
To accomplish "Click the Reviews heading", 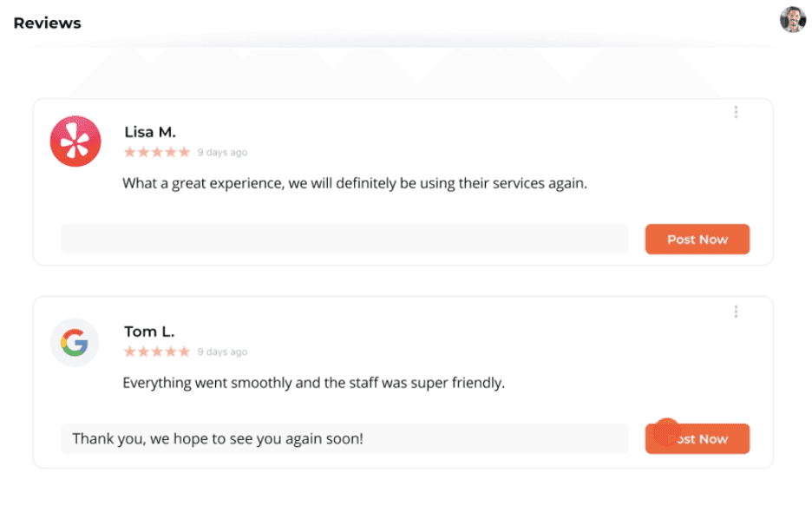I will (x=47, y=23).
